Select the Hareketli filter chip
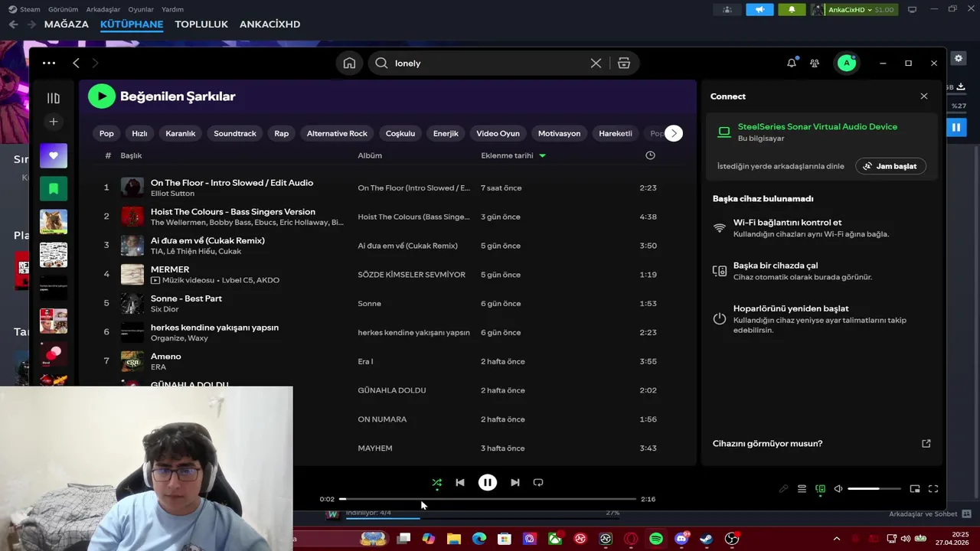 click(x=616, y=134)
